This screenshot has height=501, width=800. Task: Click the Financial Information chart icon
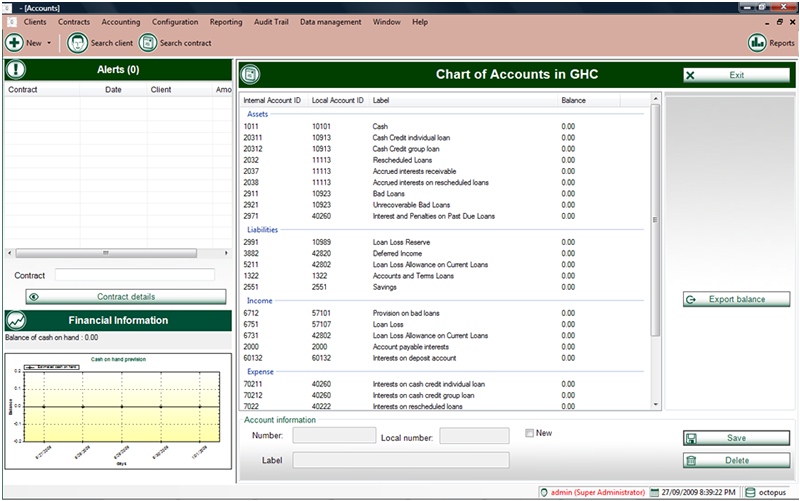coord(16,320)
